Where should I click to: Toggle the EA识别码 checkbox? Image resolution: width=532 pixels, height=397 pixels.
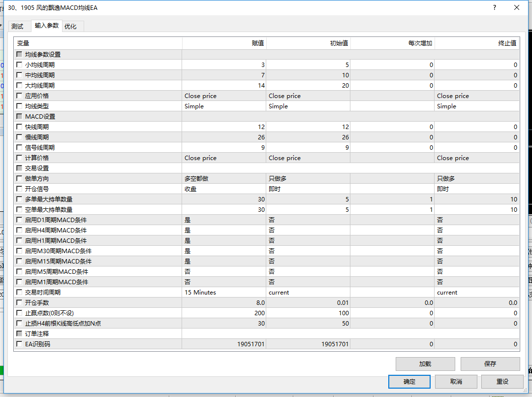coord(19,344)
